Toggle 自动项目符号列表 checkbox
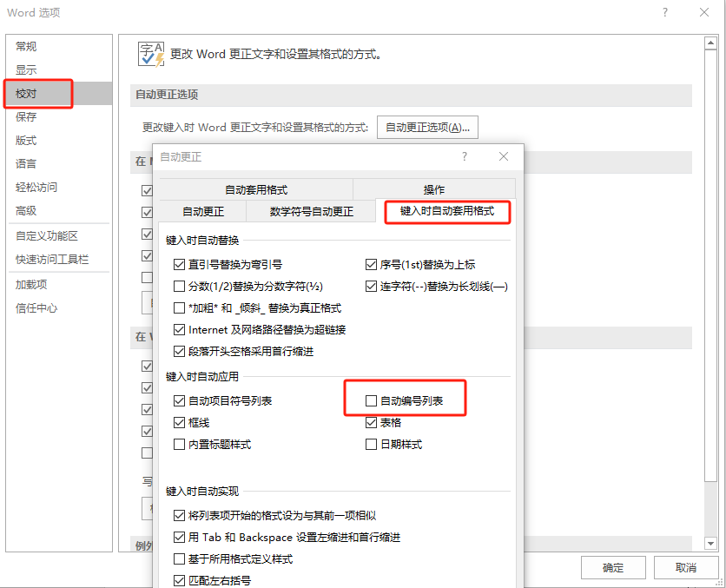726x588 pixels. 179,400
